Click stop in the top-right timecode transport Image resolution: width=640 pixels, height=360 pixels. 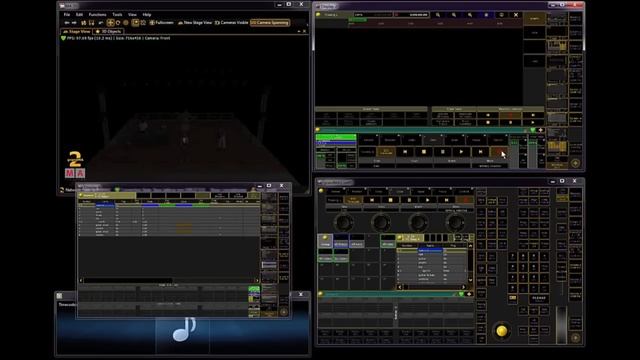click(x=424, y=152)
